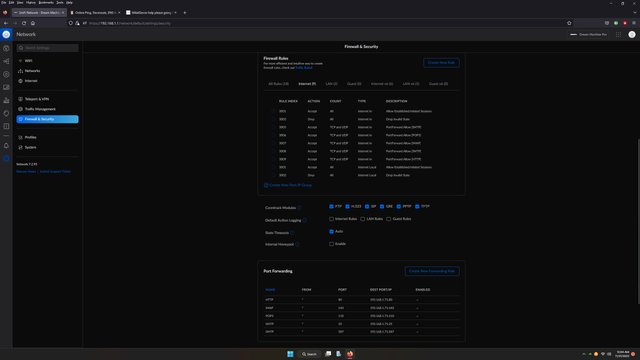The height and width of the screenshot is (360, 640).
Task: Enable logging for LAN Rules
Action: 362,219
